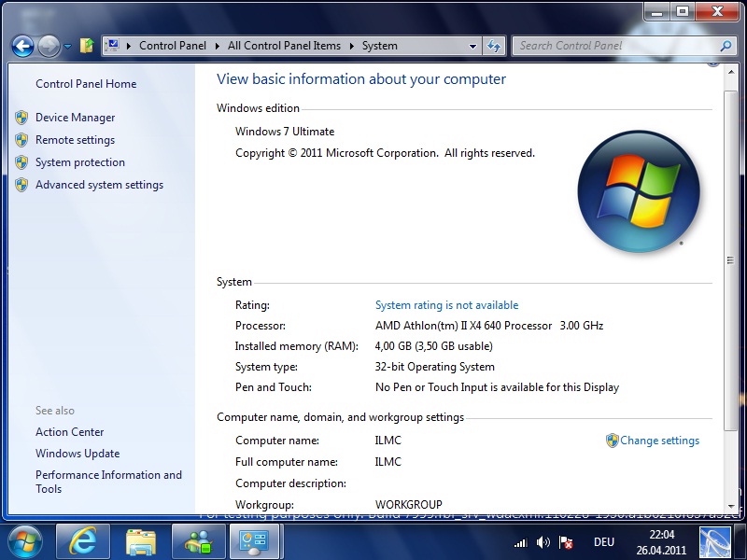Open Device Manager link
This screenshot has width=747, height=560.
coord(76,118)
